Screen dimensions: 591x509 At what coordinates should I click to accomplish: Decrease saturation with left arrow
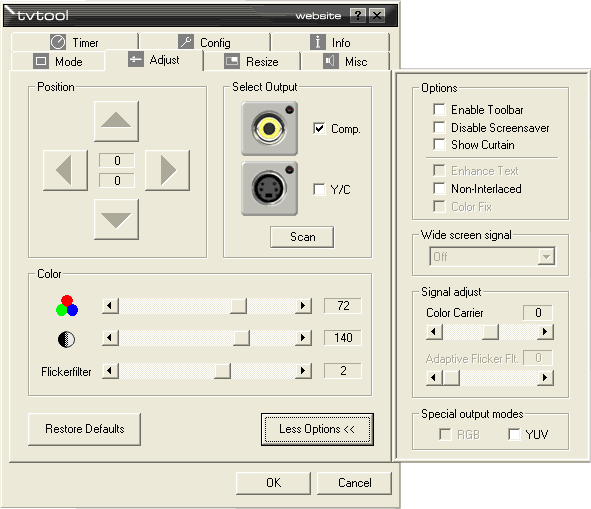click(110, 306)
